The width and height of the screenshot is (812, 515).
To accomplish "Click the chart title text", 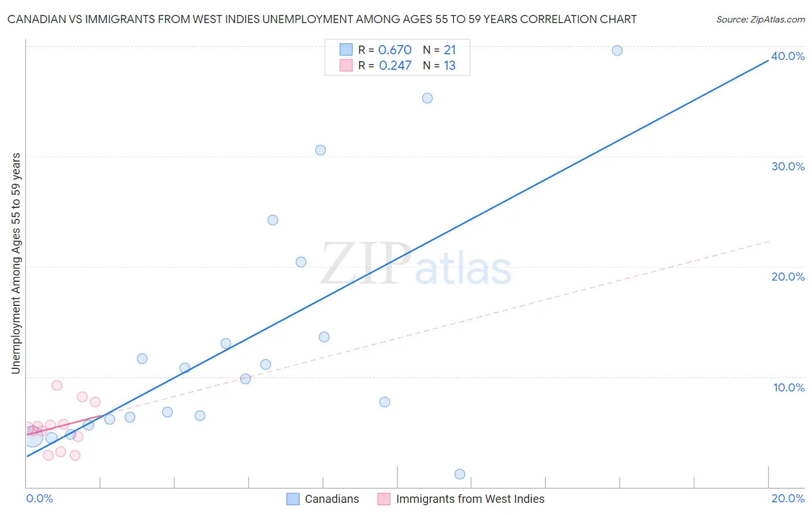I will (x=322, y=20).
